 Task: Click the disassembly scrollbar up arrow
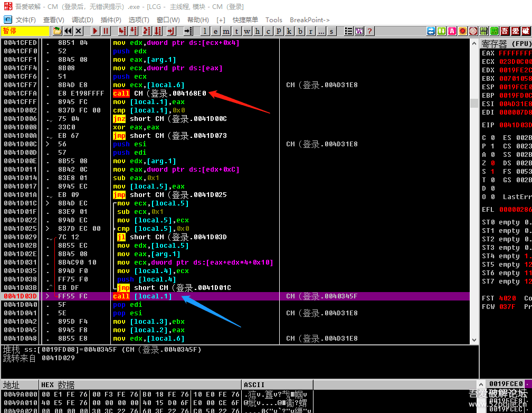pos(474,43)
